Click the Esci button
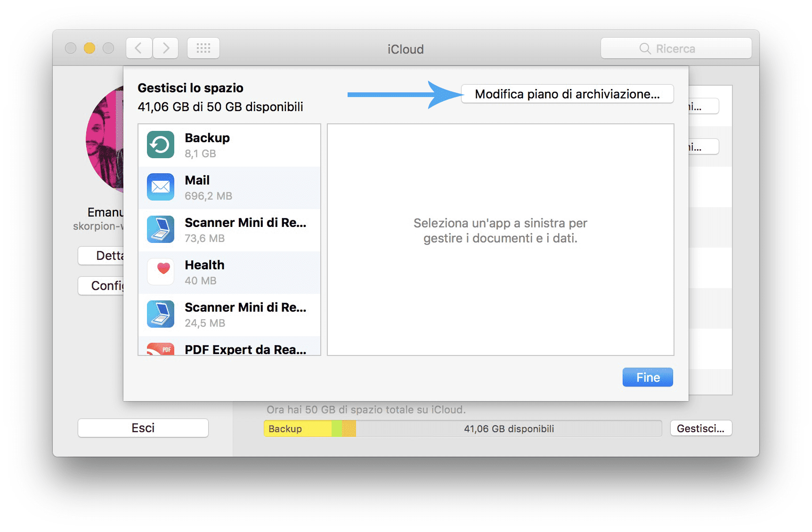This screenshot has height=532, width=812. click(143, 428)
